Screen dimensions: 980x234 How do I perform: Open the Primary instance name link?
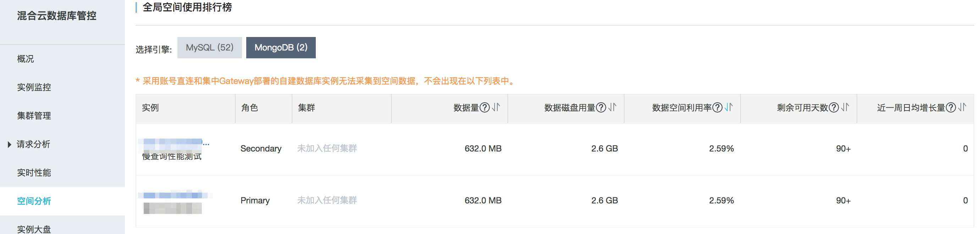pyautogui.click(x=175, y=195)
